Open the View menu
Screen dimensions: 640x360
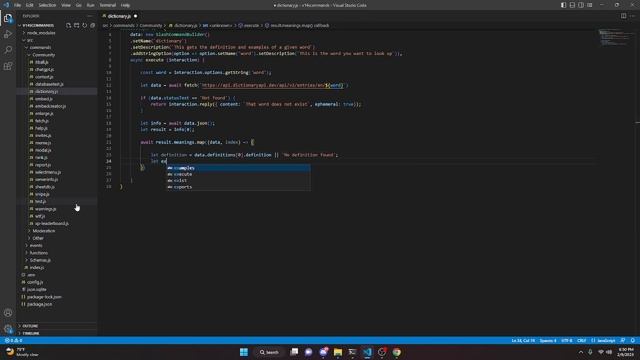[66, 5]
